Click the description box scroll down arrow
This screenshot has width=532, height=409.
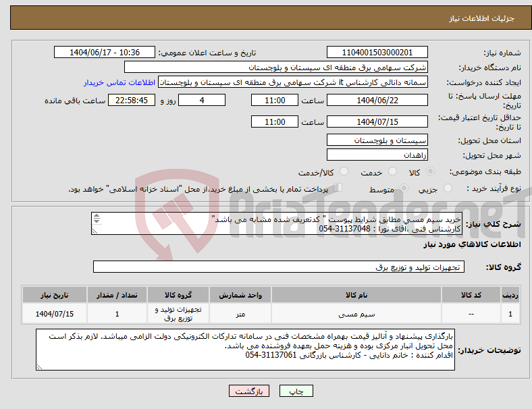97,221
